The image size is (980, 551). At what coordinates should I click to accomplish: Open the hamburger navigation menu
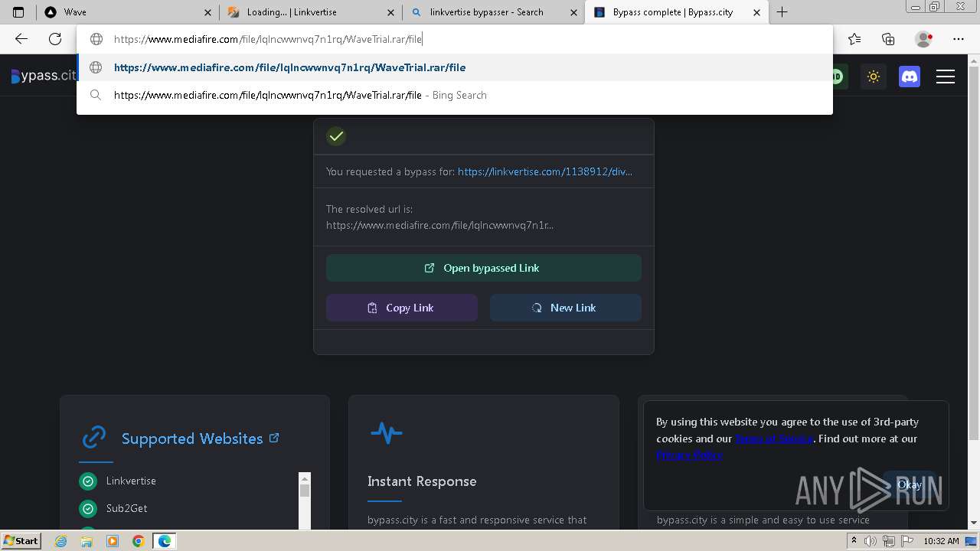(x=946, y=77)
